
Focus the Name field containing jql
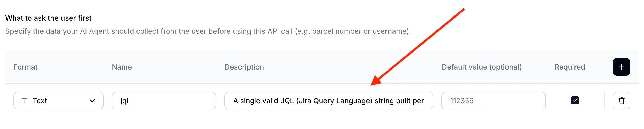pyautogui.click(x=164, y=101)
